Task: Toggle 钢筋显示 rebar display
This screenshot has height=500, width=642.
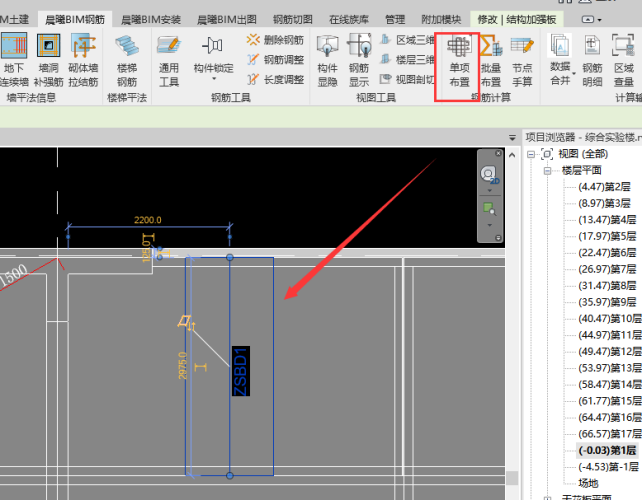Action: [359, 61]
